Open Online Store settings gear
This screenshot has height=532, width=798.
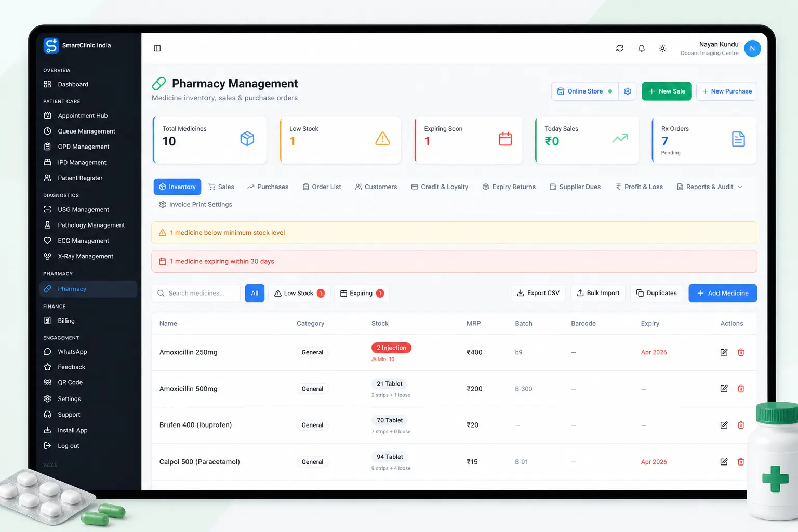coord(628,91)
